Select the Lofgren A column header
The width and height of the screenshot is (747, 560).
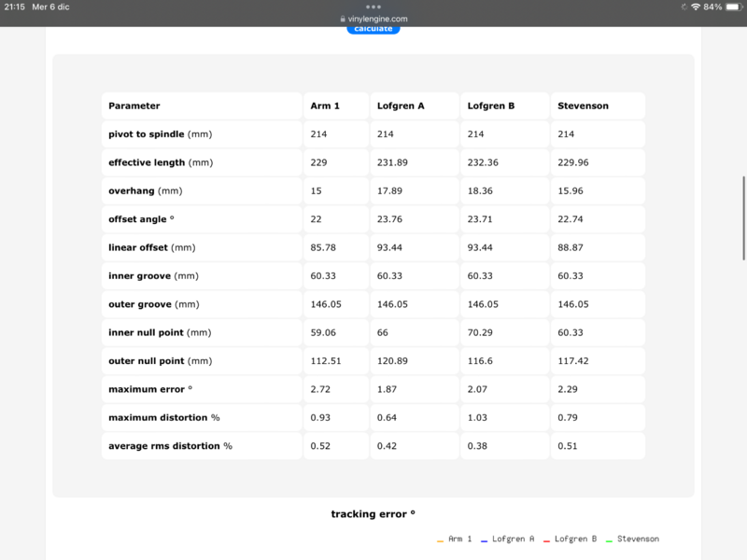[401, 106]
